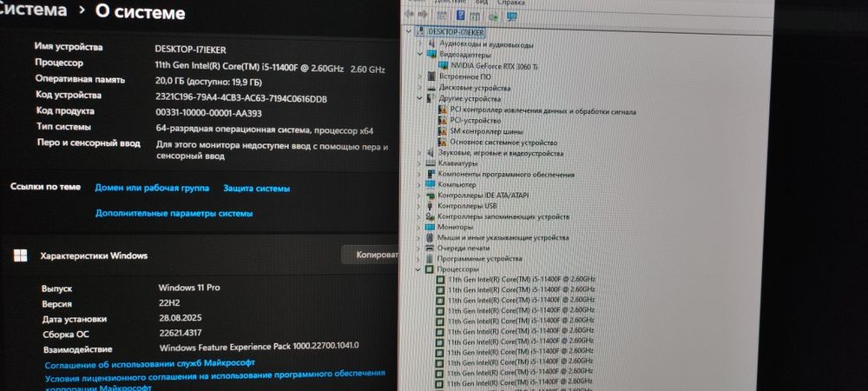The height and width of the screenshot is (391, 868).
Task: Click the OS build value 22621.4317
Action: (x=181, y=333)
